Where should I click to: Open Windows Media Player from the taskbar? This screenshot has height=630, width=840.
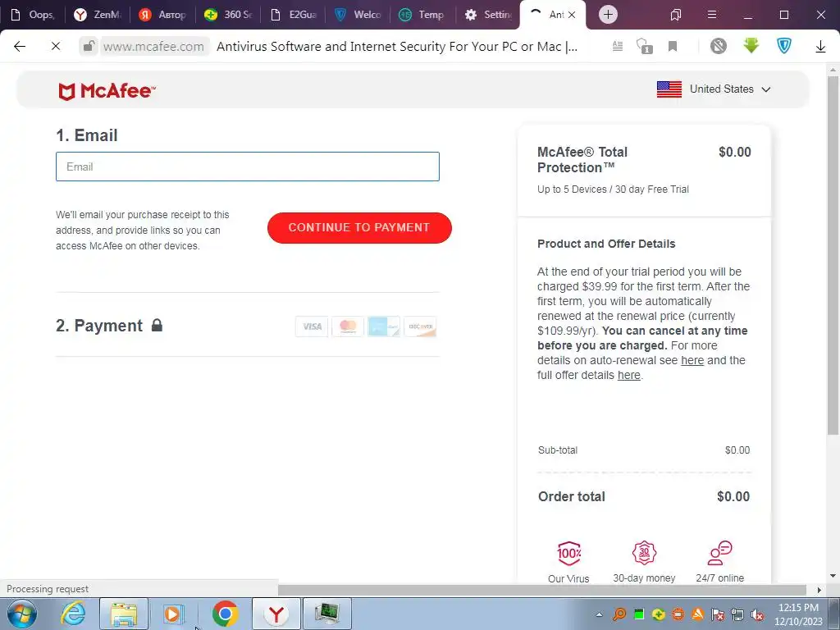pos(173,614)
